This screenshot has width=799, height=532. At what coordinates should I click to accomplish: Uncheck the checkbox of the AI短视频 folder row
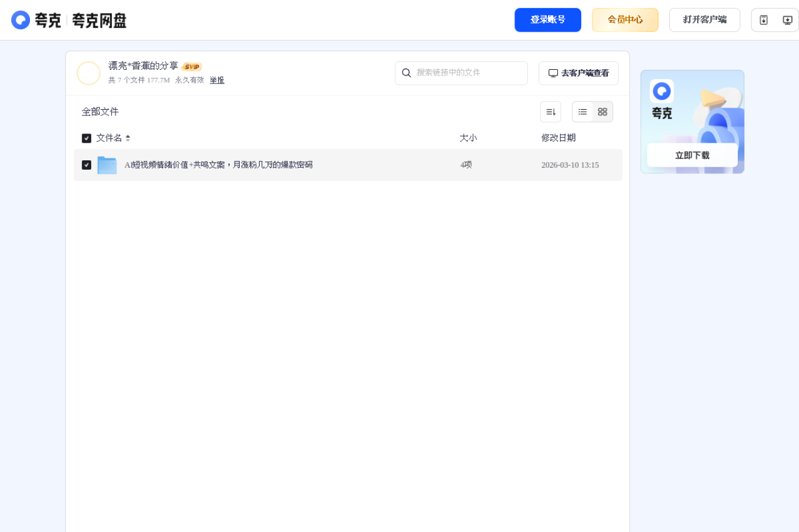tap(86, 165)
